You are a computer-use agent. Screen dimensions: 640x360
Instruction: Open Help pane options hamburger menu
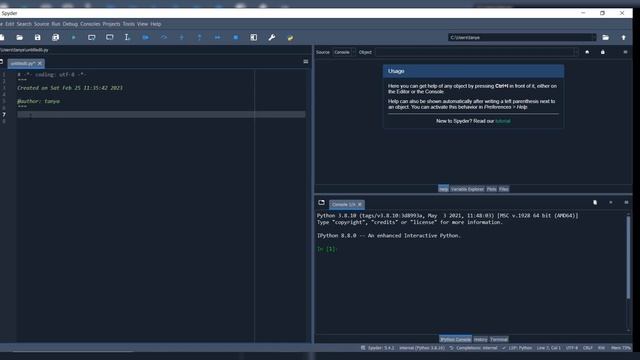coord(625,52)
